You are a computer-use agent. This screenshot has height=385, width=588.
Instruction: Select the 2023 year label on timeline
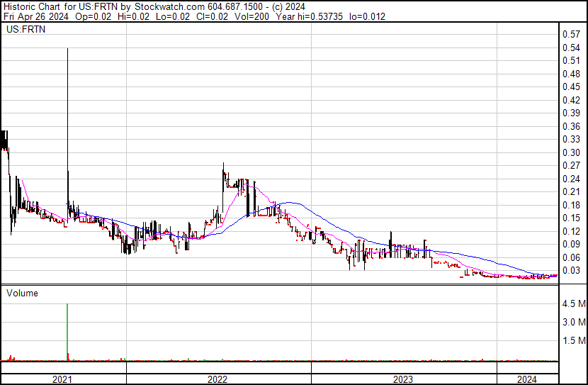tap(405, 379)
